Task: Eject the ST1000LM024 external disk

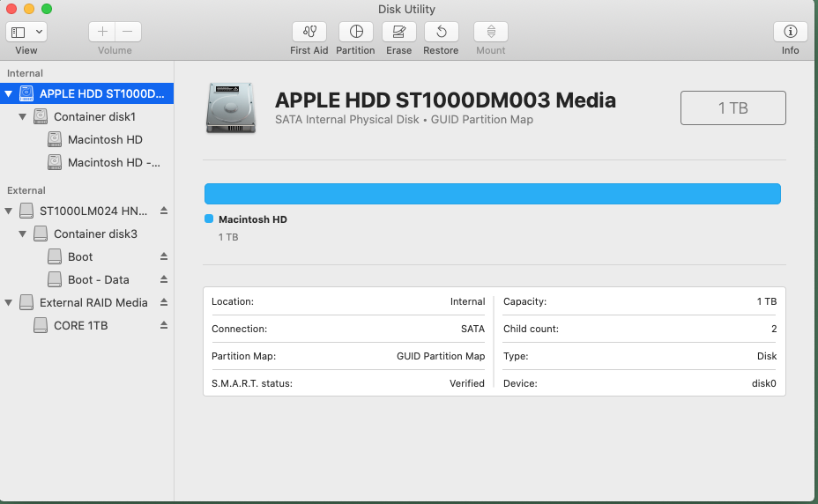Action: 164,211
